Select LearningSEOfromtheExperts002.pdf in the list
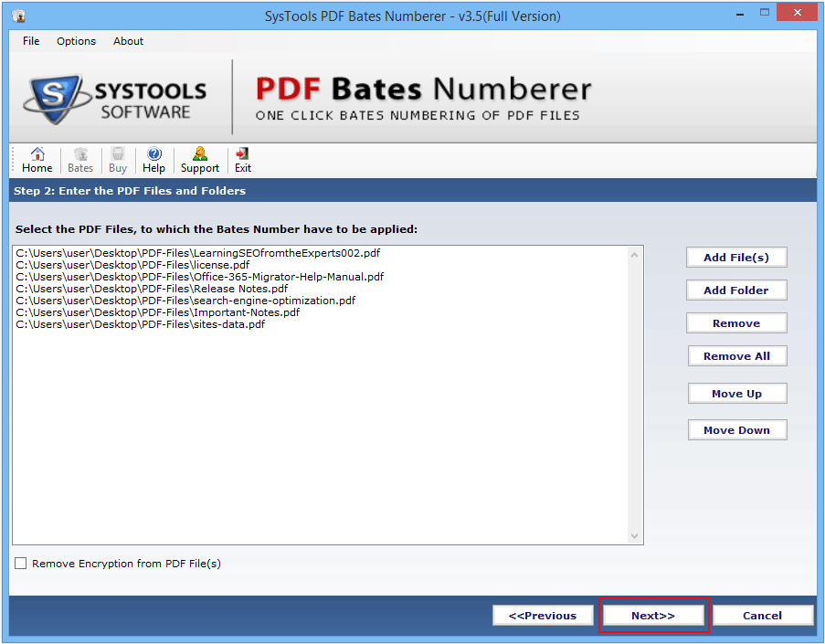The image size is (825, 644). [198, 253]
